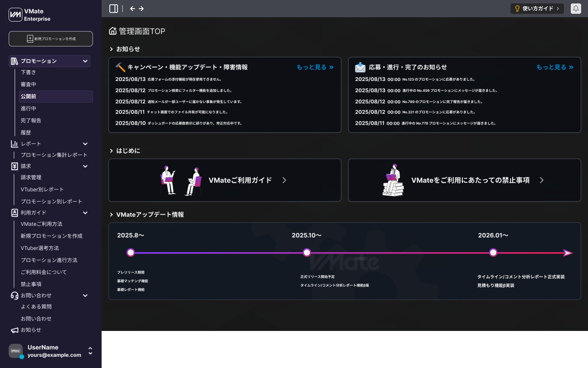Open お問い合わせ sub-item link
Screen dimensions: 588x368
click(36, 319)
